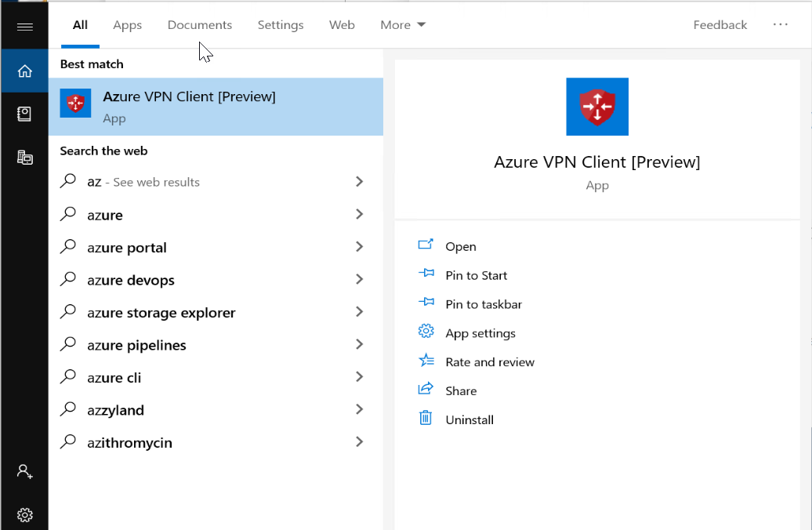
Task: Select the azithromycin suggestion text
Action: pos(129,443)
